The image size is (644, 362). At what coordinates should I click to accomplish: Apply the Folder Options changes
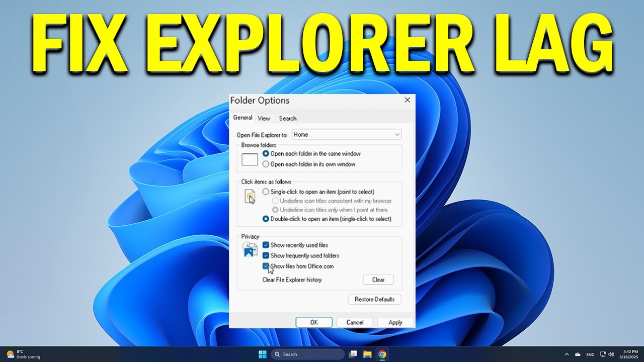395,322
